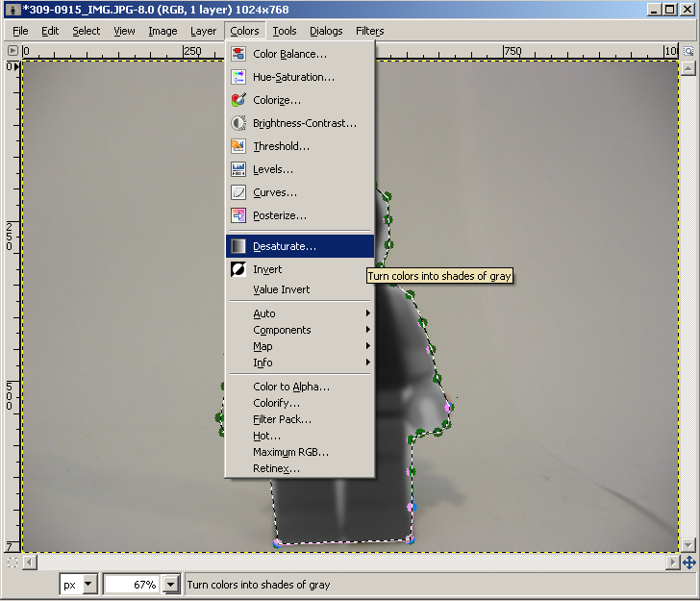Click the Curves icon
700x601 pixels.
(237, 192)
